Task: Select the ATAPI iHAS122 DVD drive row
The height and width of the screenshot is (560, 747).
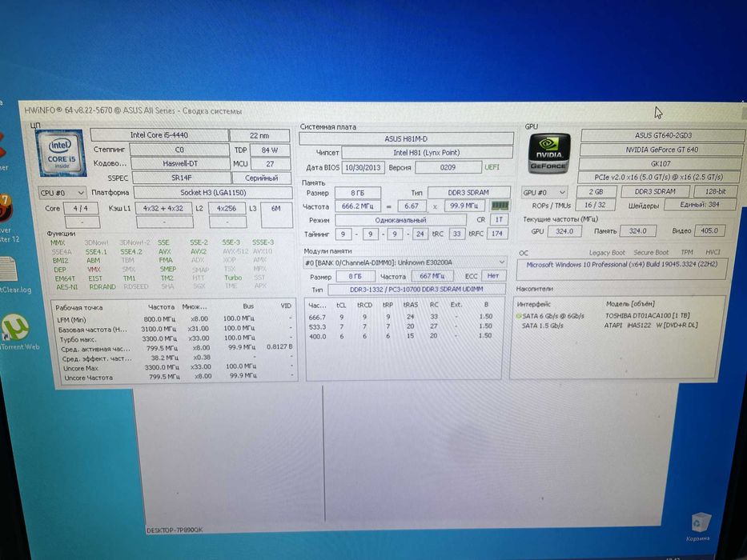Action: pos(617,326)
